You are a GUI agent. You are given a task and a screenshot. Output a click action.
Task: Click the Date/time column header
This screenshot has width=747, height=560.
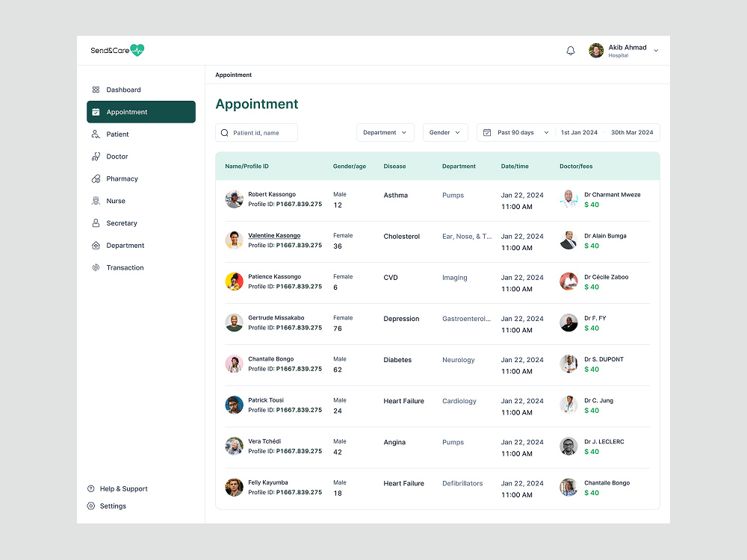pyautogui.click(x=515, y=167)
